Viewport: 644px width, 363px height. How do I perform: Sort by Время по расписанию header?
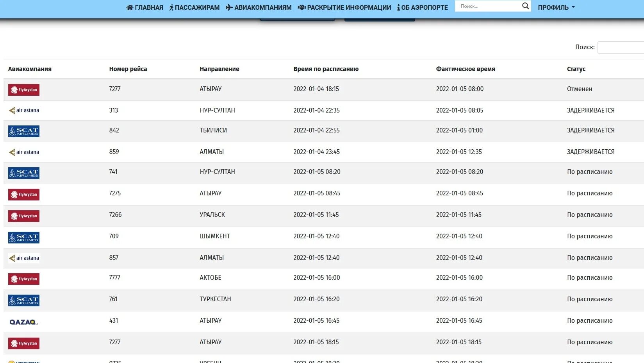coord(326,69)
